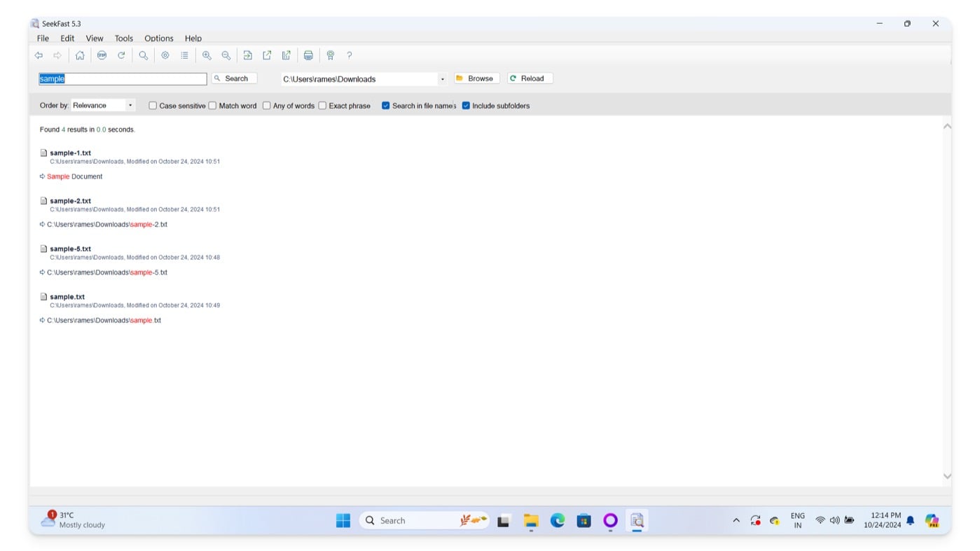Open the Options menu
This screenshot has width=980, height=551.
159,39
